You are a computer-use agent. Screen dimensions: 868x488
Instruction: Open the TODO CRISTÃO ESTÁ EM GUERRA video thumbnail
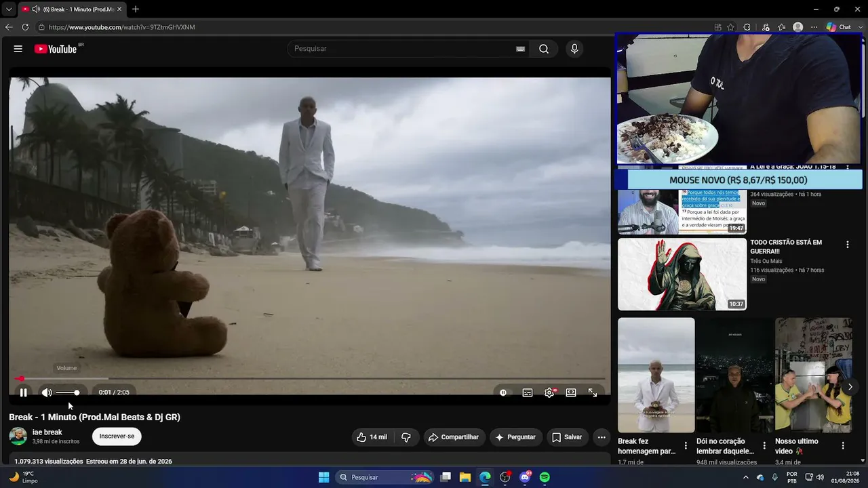click(682, 274)
